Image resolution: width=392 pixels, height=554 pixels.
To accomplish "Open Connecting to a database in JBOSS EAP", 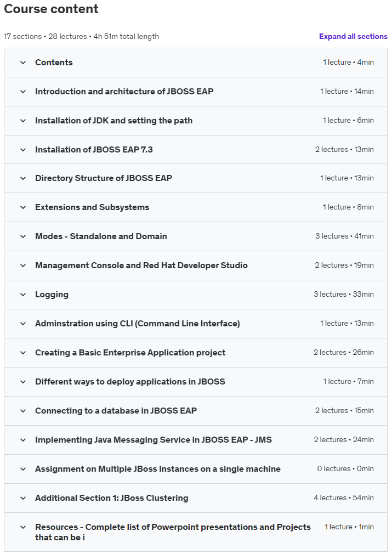I will coord(116,411).
